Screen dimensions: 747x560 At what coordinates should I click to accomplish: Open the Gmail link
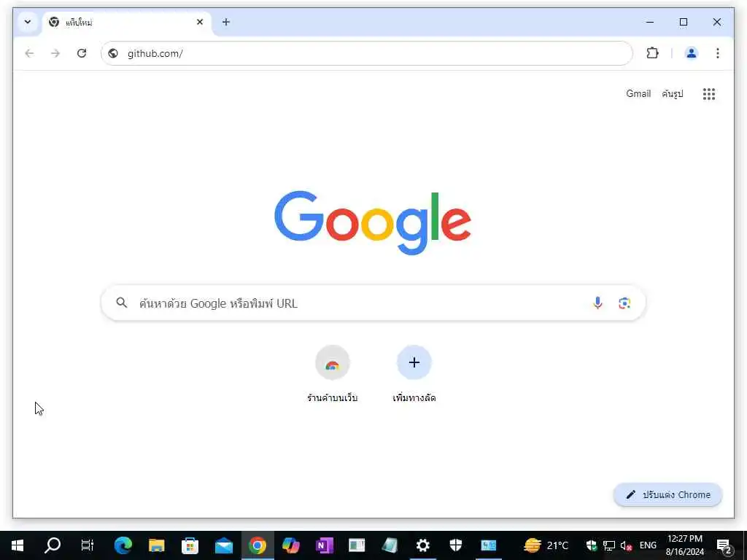click(x=638, y=93)
